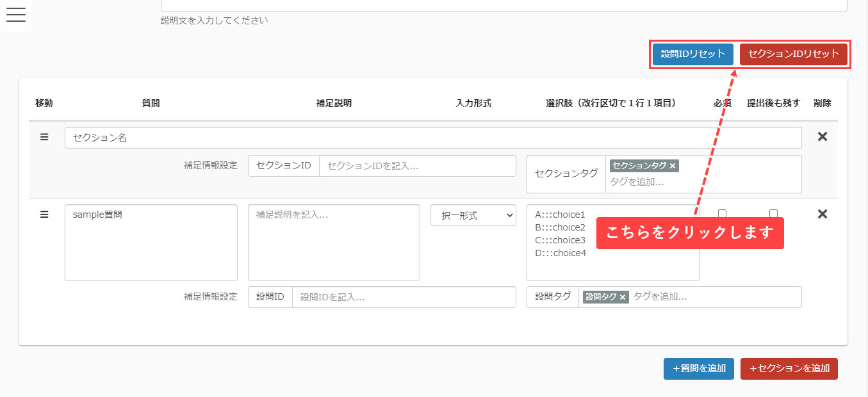Screen dimensions: 868x397
Task: Focus the セクション名 input field
Action: tap(432, 138)
